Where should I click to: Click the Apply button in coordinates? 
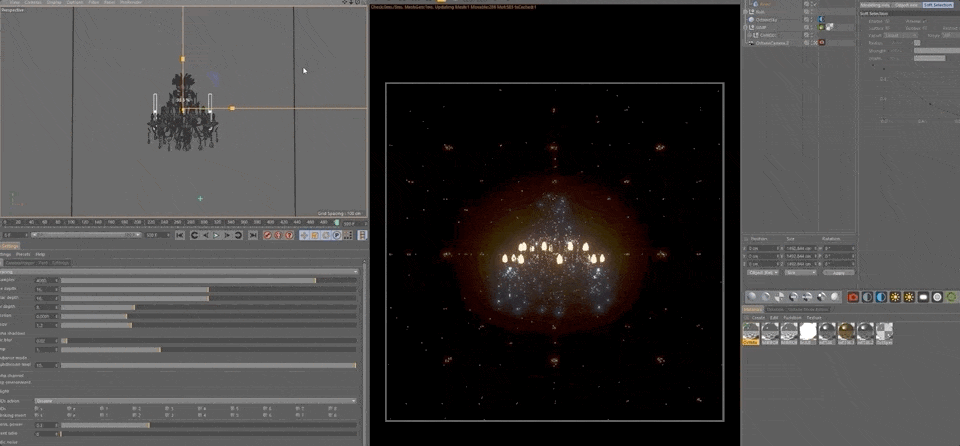[838, 273]
